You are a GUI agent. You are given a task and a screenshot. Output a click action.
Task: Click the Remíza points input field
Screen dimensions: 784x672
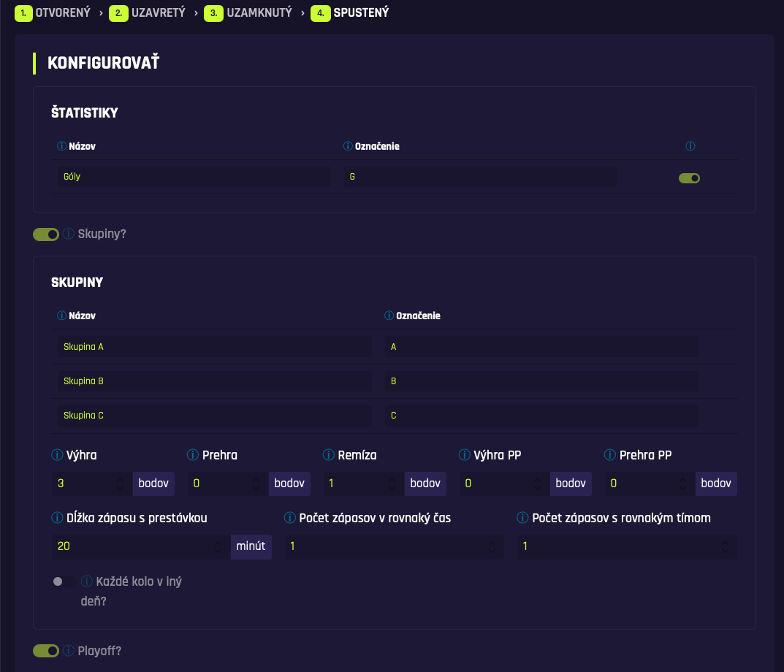pos(358,484)
